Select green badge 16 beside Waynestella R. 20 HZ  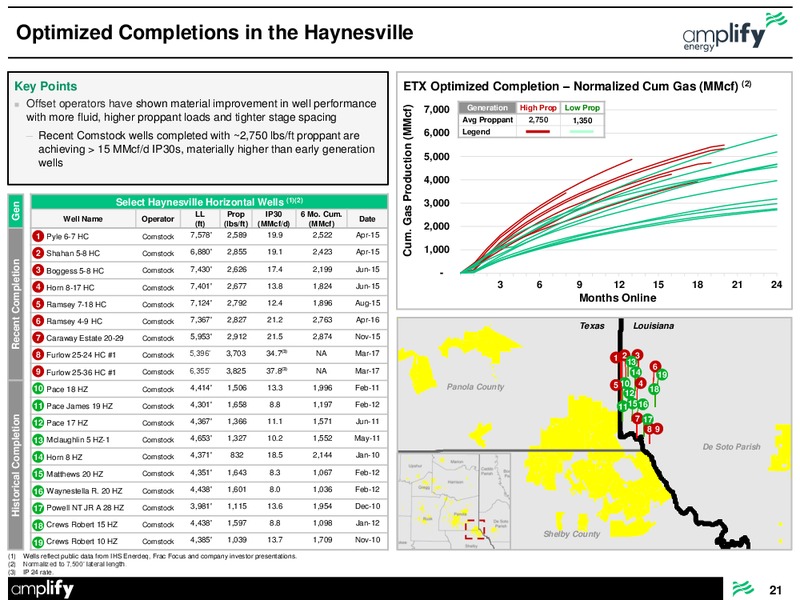(38, 490)
